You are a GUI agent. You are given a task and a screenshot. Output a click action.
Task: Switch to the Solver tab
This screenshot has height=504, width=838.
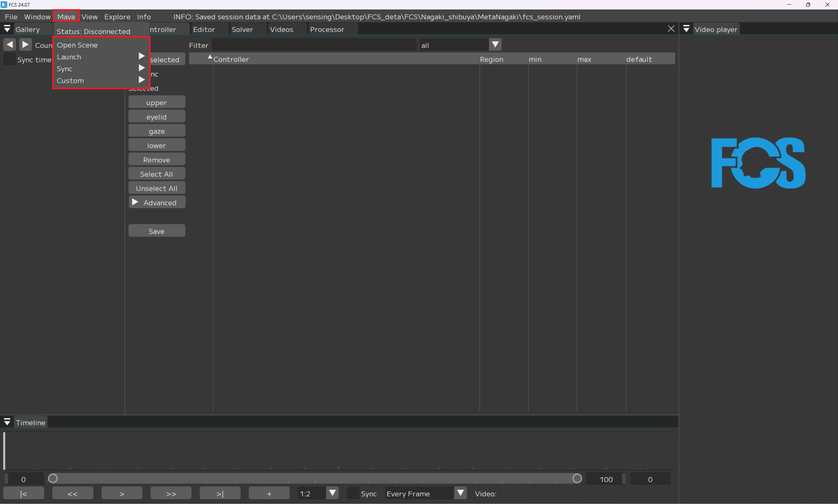pos(242,29)
